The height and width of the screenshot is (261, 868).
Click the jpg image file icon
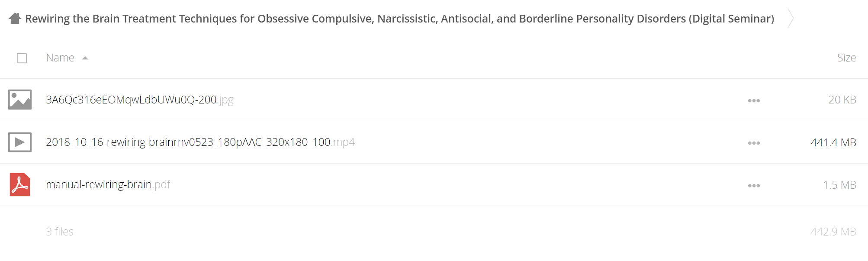pyautogui.click(x=20, y=100)
